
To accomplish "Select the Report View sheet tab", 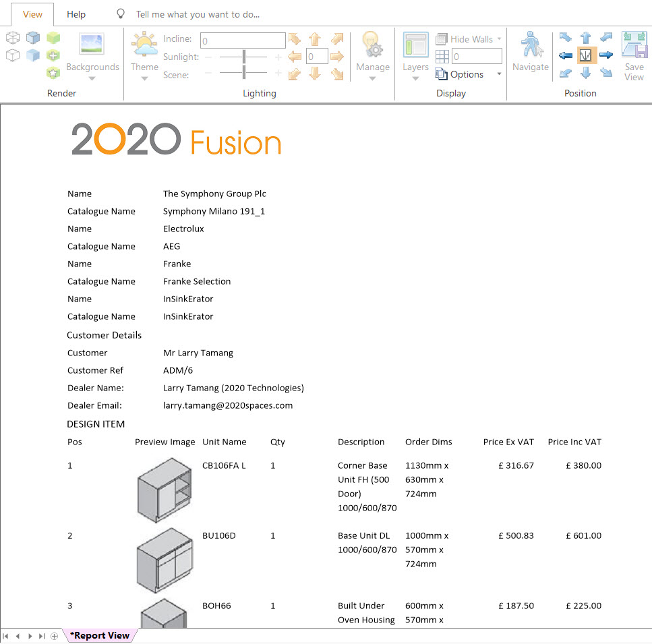I will click(100, 636).
